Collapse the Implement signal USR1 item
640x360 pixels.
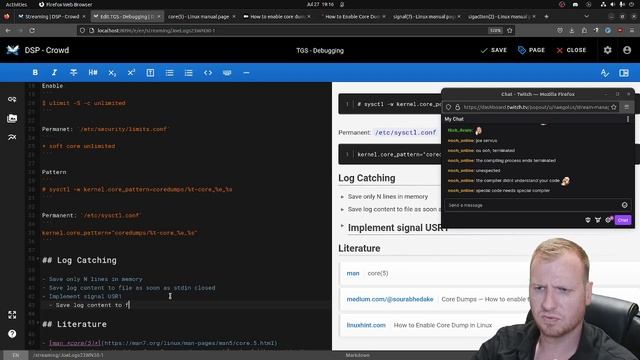pyautogui.click(x=342, y=226)
